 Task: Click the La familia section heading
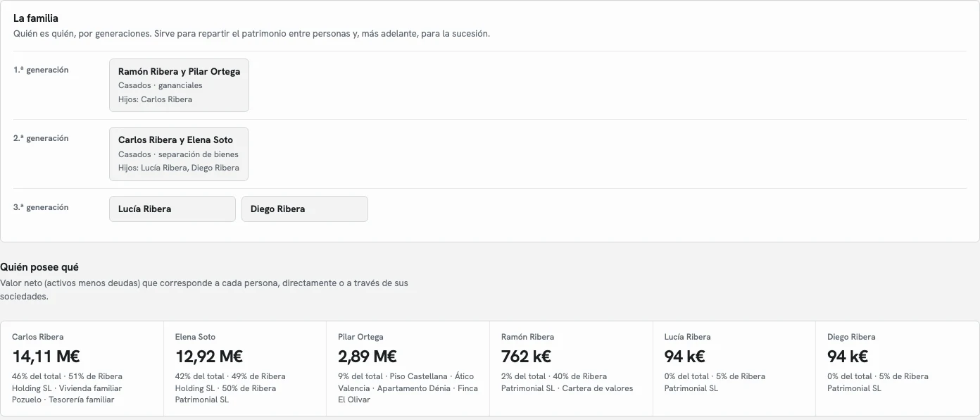click(x=36, y=18)
